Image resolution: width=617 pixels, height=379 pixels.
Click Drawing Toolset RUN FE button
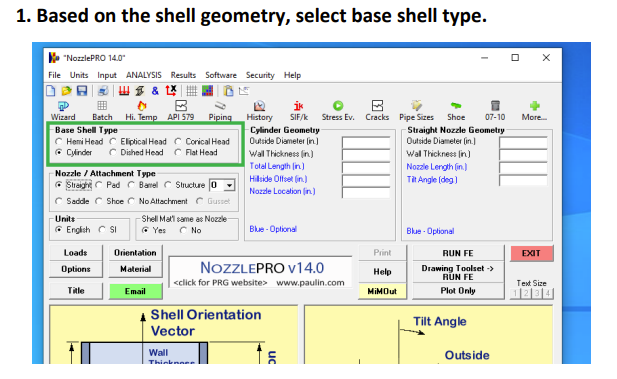pyautogui.click(x=458, y=272)
